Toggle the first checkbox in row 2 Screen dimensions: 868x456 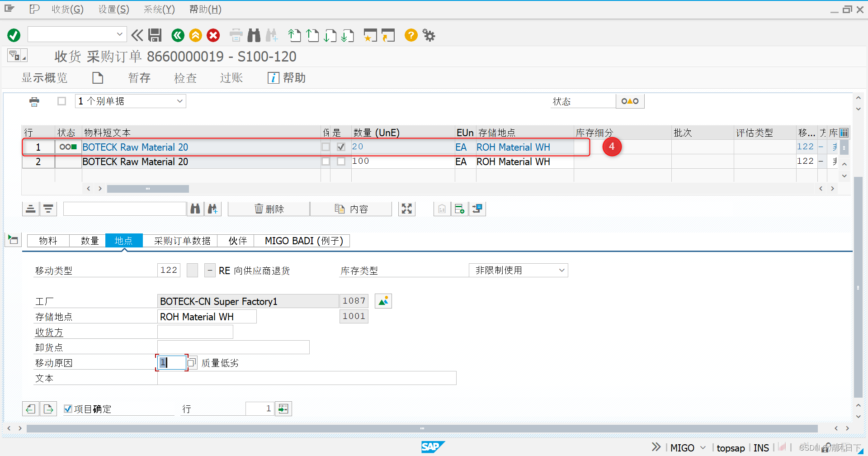[325, 161]
